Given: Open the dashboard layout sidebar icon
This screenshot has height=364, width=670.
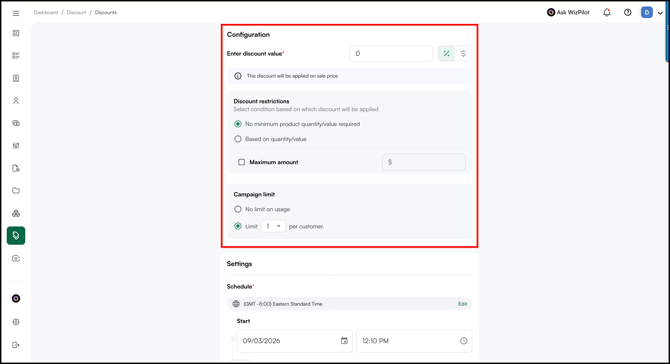Looking at the screenshot, I should tap(16, 33).
